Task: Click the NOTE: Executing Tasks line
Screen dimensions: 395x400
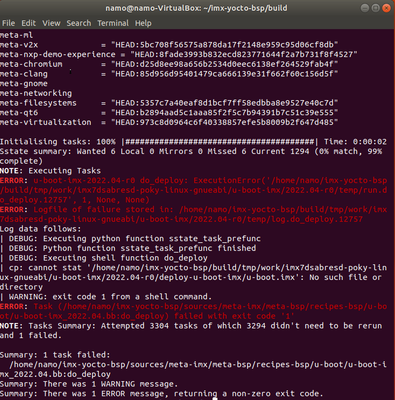Action: point(50,171)
